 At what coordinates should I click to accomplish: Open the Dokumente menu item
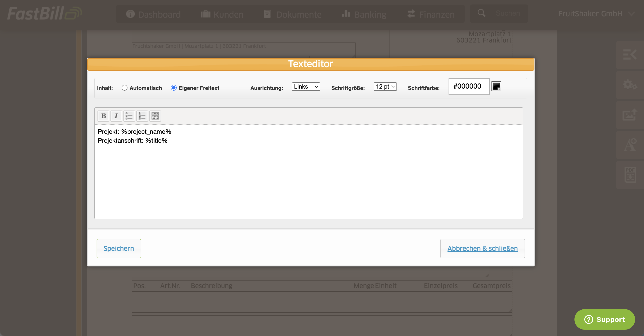point(293,14)
